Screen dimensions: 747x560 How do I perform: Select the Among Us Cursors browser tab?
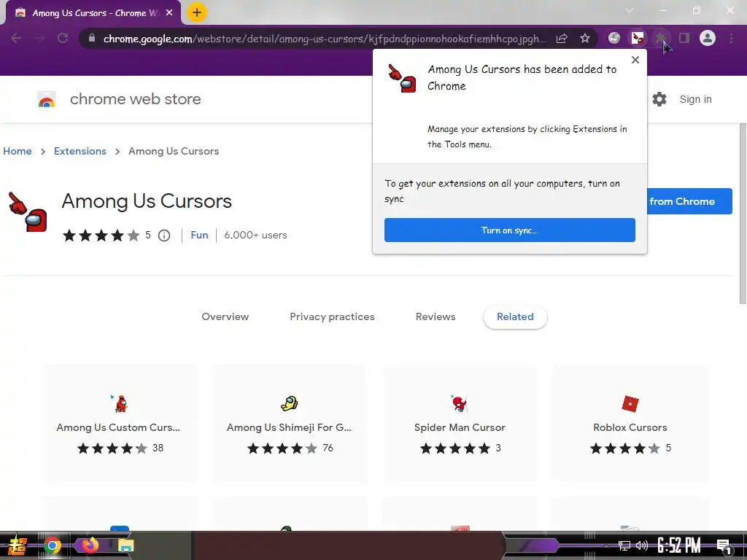point(93,13)
